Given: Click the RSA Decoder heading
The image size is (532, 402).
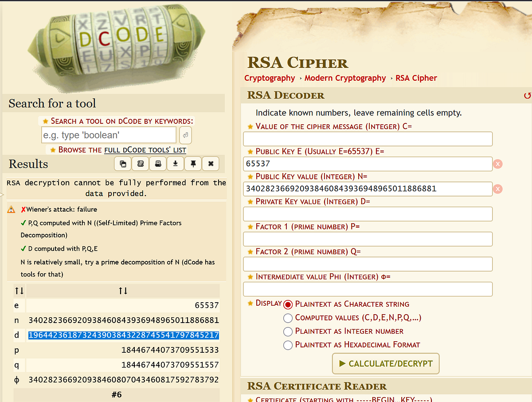Looking at the screenshot, I should (286, 95).
